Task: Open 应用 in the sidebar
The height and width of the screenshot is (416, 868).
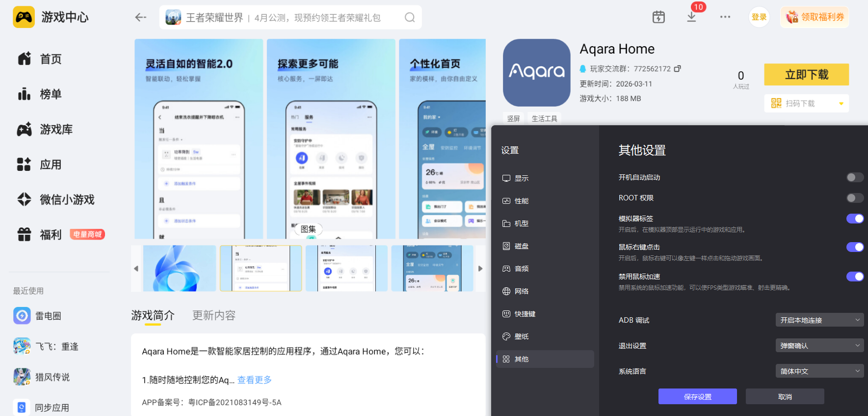Action: point(39,165)
